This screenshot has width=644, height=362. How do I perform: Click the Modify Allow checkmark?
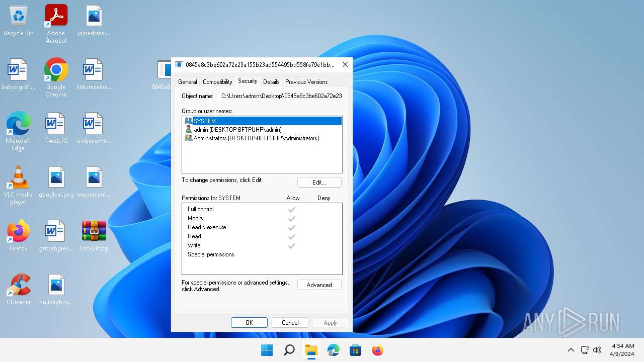pos(291,218)
